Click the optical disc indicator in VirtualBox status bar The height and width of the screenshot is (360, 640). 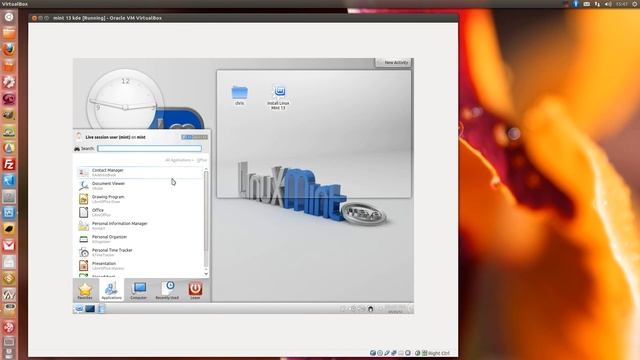point(380,353)
